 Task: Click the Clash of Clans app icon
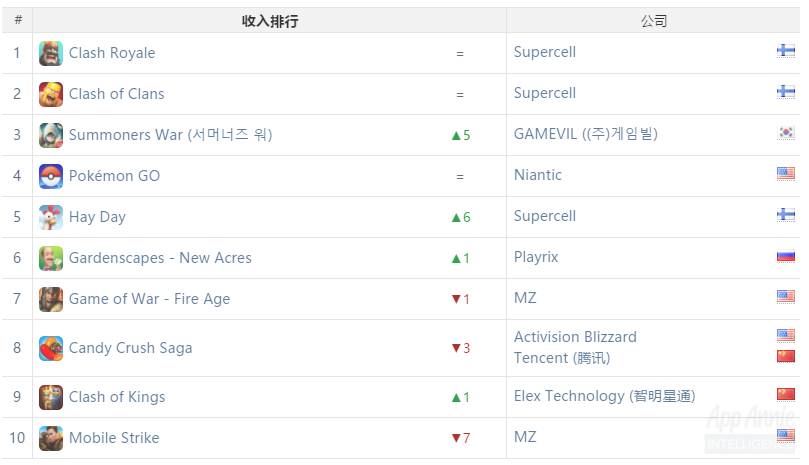click(51, 94)
